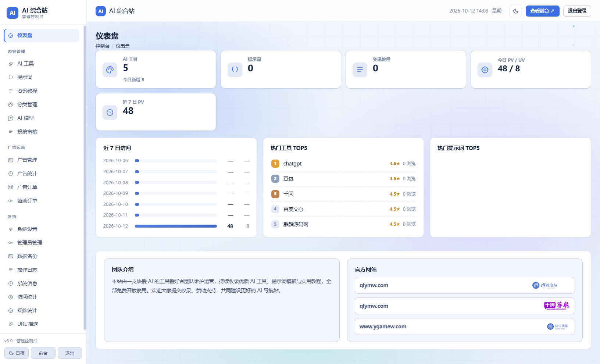Viewport: 600px width, 364px height.
Task: Click the 提示词 sidebar braces icon
Action: pyautogui.click(x=11, y=78)
